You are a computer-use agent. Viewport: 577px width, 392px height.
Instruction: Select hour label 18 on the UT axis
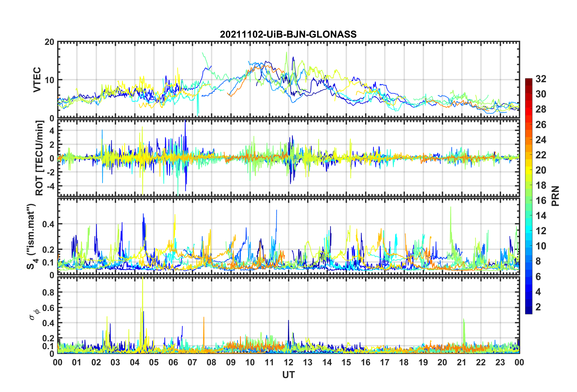[404, 363]
